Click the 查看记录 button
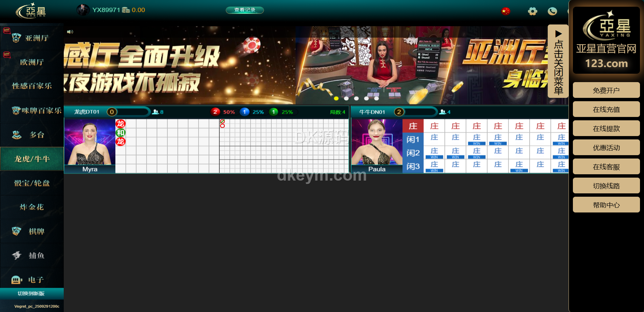644x312 pixels. (245, 10)
